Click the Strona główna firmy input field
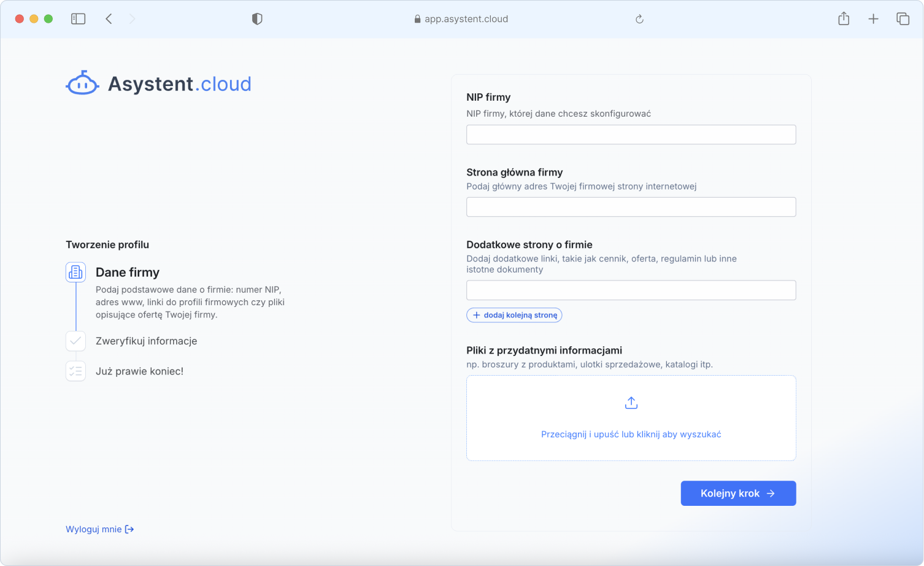This screenshot has width=924, height=566. 631,207
